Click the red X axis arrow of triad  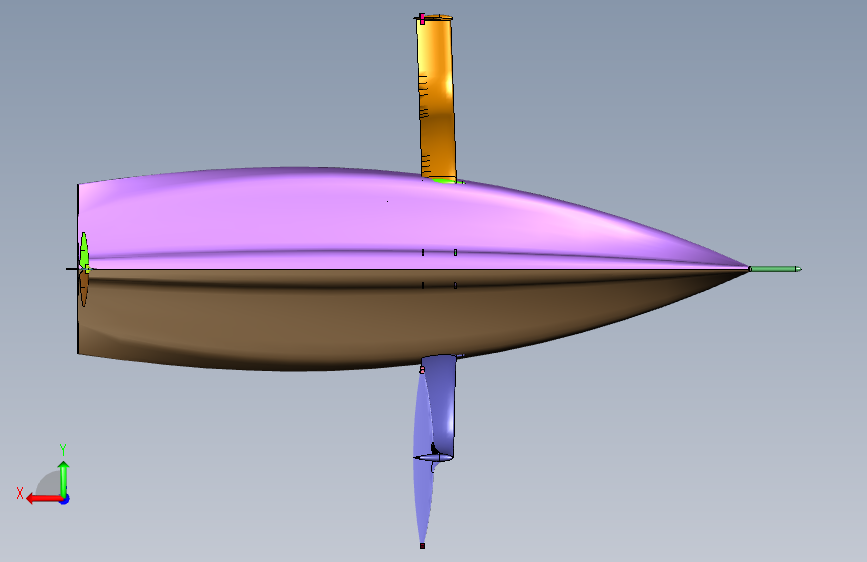45,499
